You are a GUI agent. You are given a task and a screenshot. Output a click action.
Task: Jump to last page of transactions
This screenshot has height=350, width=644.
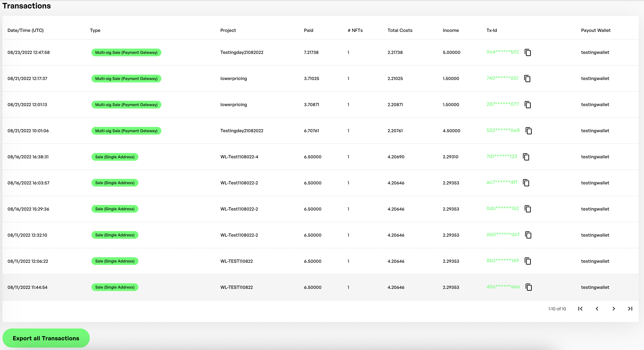(x=630, y=309)
